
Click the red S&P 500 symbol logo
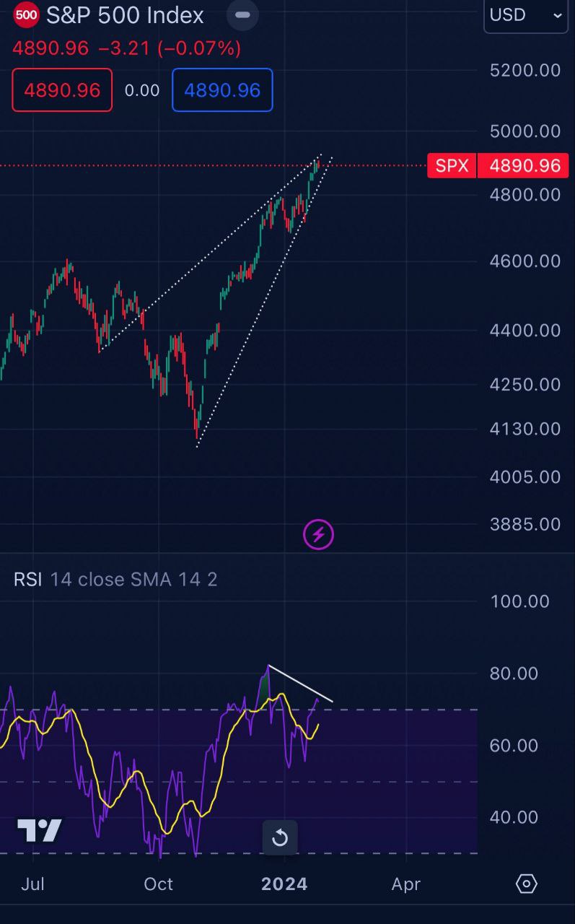27,14
